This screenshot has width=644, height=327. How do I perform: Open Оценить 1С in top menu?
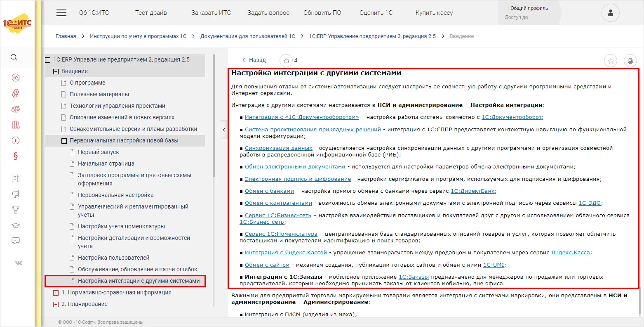click(x=376, y=13)
